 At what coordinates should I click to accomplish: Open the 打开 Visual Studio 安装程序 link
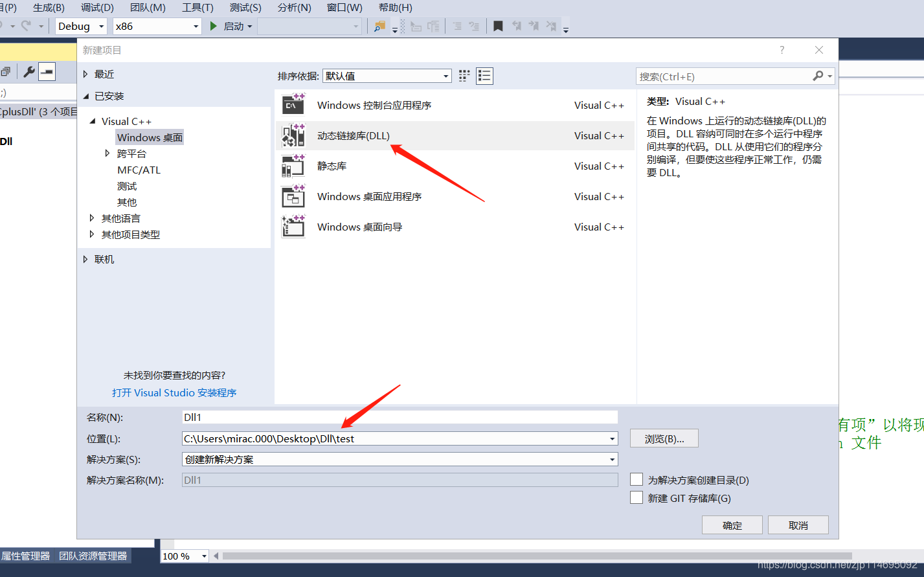coord(174,392)
